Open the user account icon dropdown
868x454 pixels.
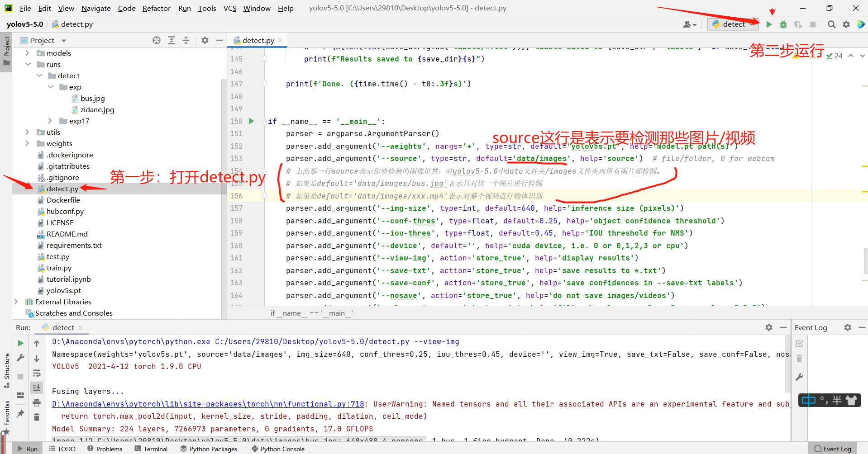point(690,24)
